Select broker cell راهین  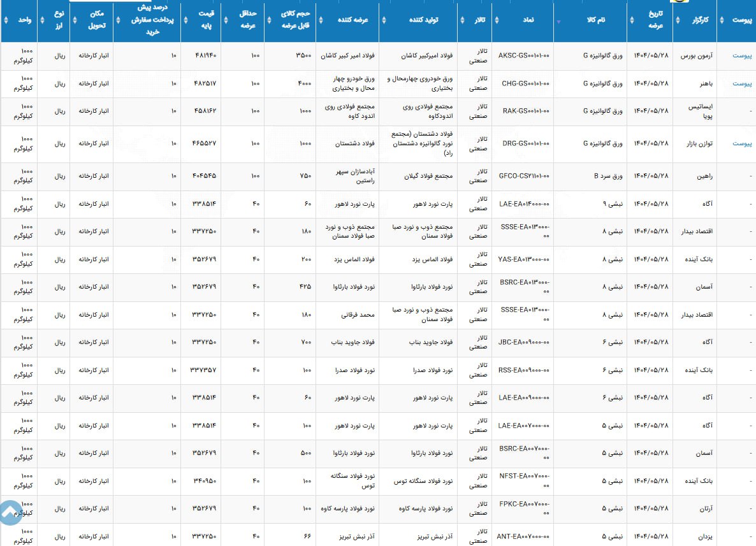704,176
